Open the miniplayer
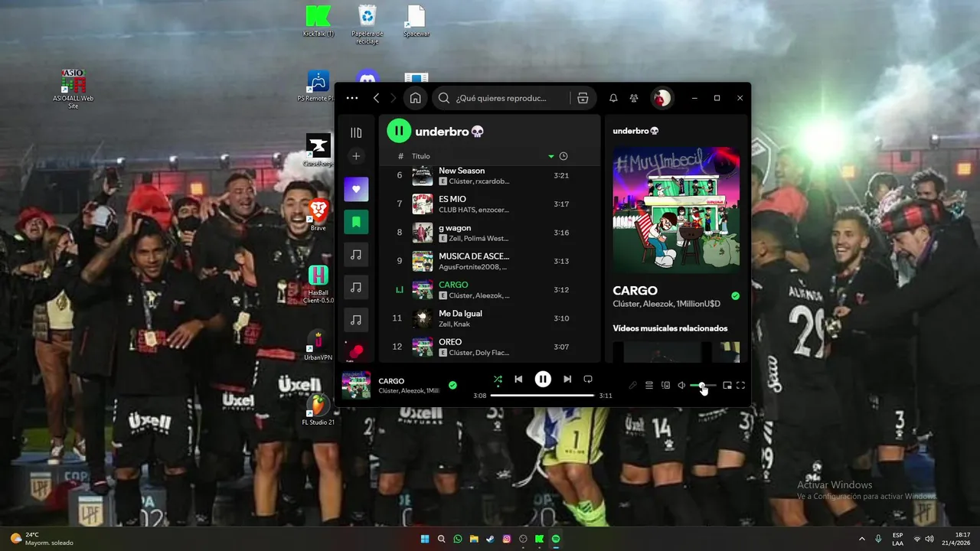 pos(727,386)
